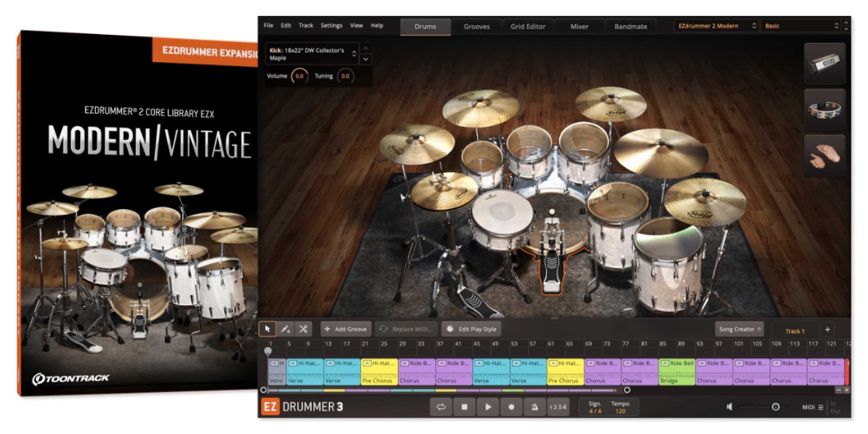Open the EZdrummer 2 Modern library dropdown
This screenshot has width=868, height=434.
click(x=716, y=26)
